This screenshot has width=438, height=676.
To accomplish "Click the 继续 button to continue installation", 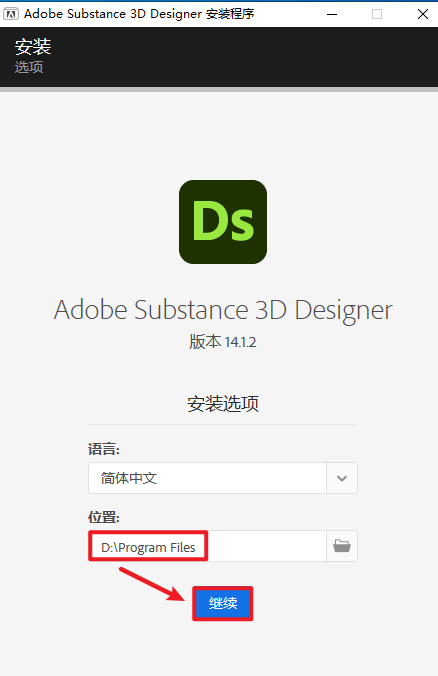I will pos(222,603).
